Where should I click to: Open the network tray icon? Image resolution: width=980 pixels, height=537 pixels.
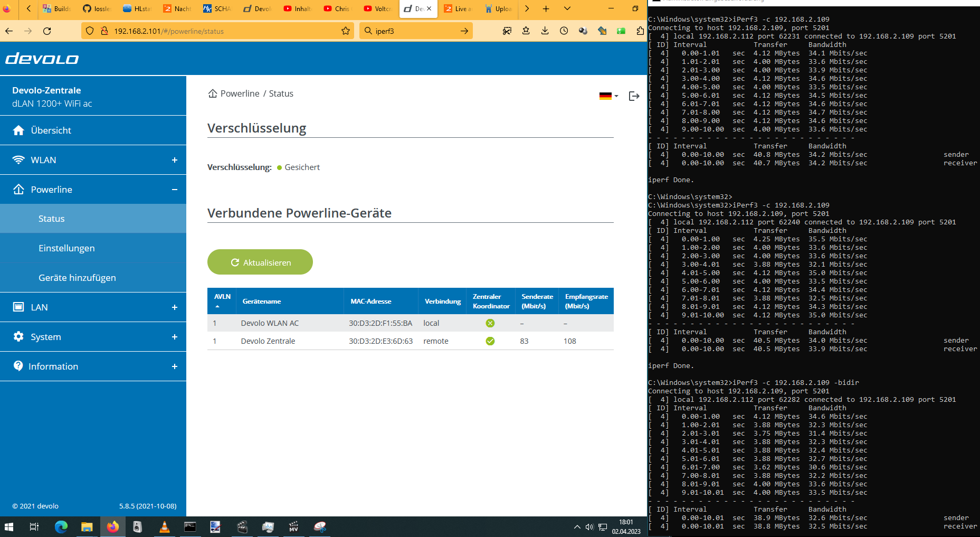click(603, 527)
